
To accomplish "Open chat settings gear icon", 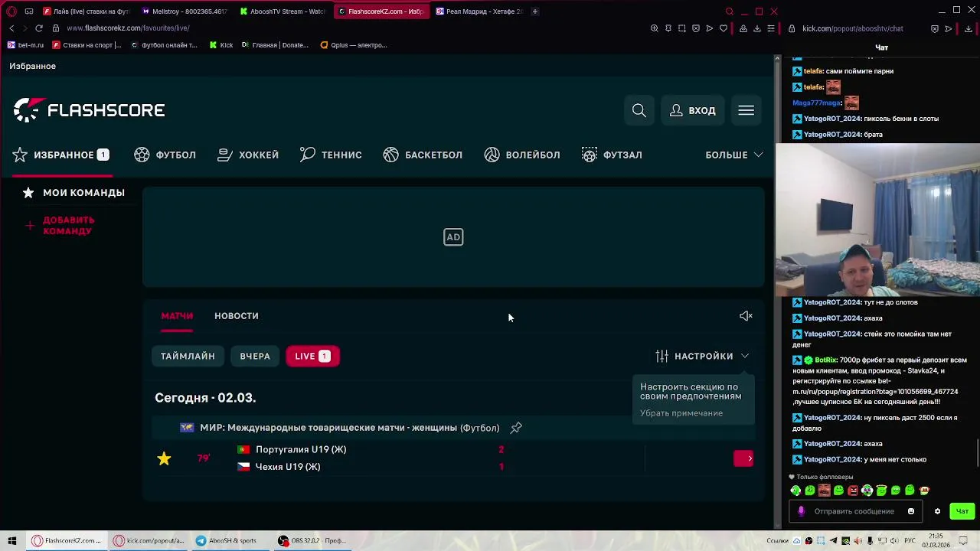I will click(x=937, y=511).
